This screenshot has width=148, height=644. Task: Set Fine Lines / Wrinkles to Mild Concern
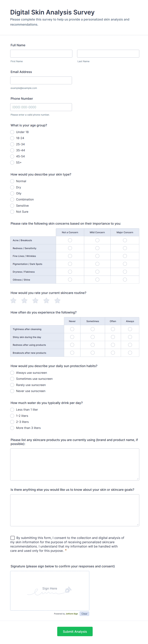coord(97,256)
